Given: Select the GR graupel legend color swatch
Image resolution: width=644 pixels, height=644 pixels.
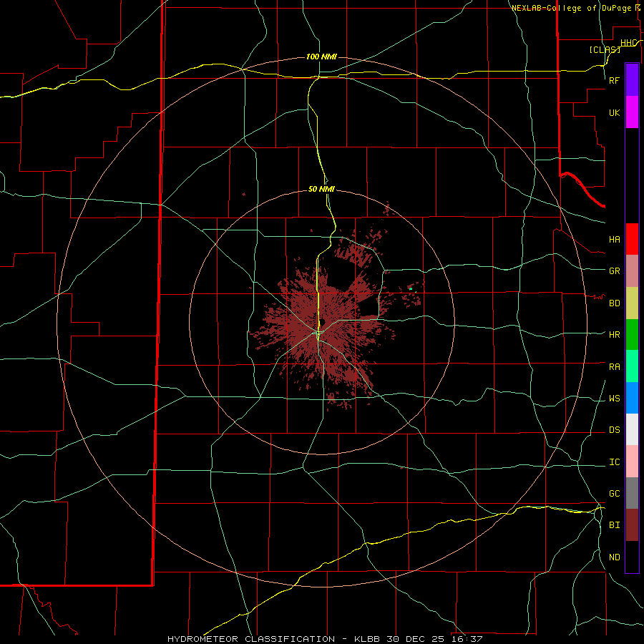Looking at the screenshot, I should pos(632,270).
